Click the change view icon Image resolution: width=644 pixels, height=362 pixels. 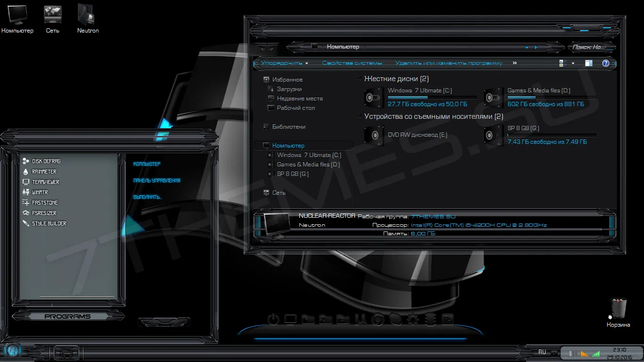[562, 63]
